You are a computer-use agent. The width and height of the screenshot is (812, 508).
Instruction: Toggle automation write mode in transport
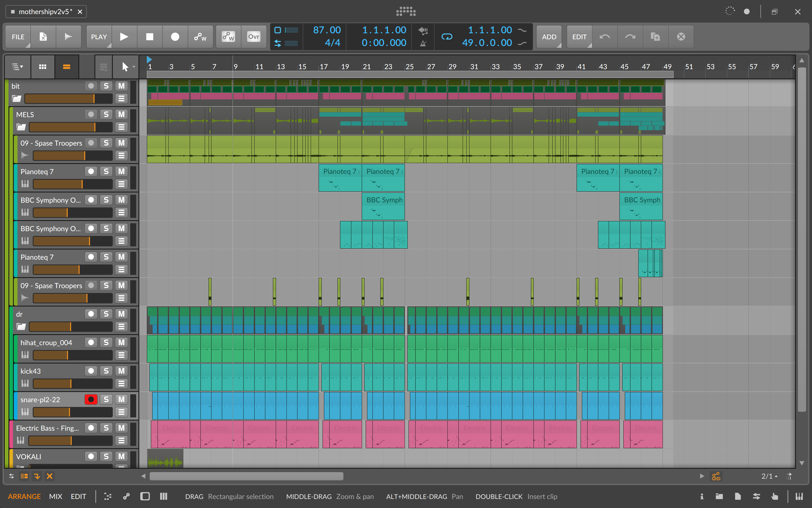(x=200, y=37)
